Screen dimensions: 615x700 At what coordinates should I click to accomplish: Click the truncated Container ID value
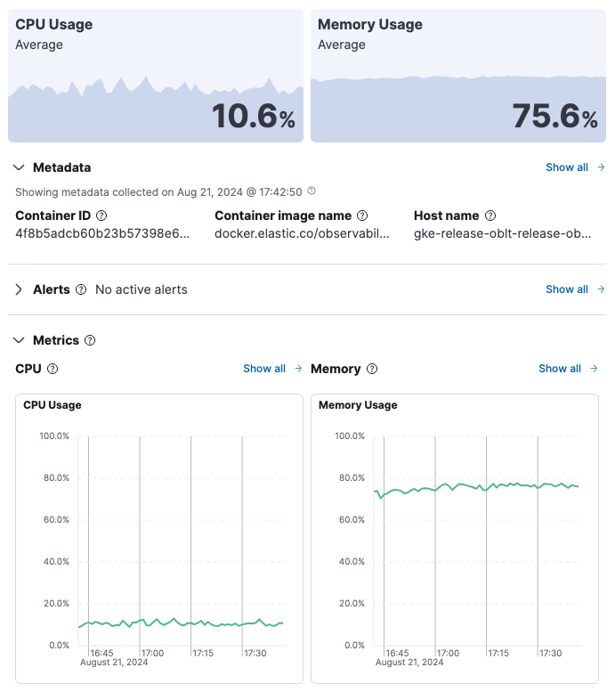click(x=103, y=233)
